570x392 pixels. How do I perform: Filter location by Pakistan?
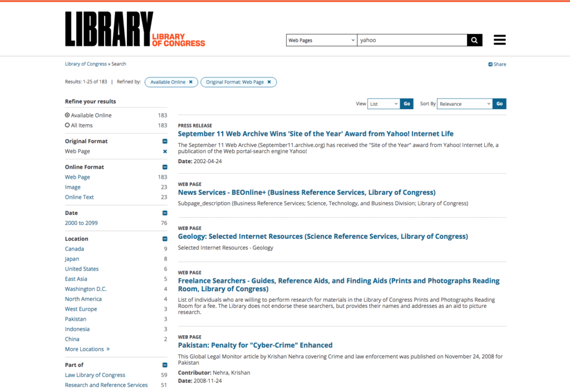76,319
